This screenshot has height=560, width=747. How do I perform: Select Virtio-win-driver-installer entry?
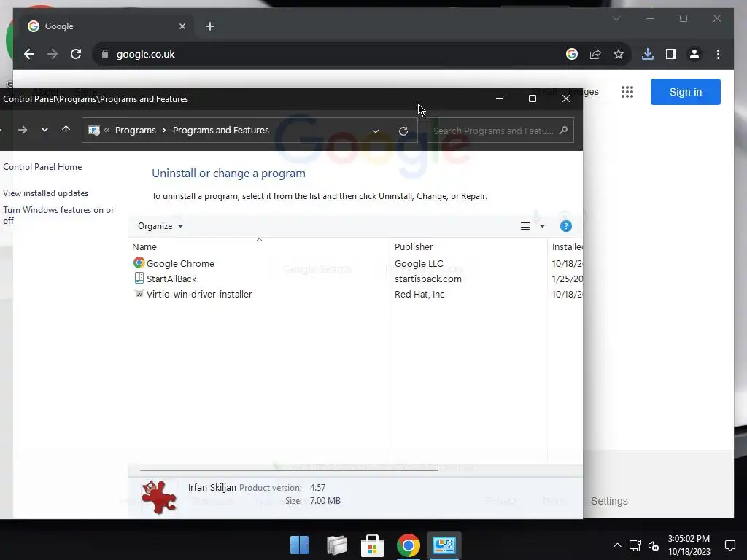pyautogui.click(x=199, y=294)
